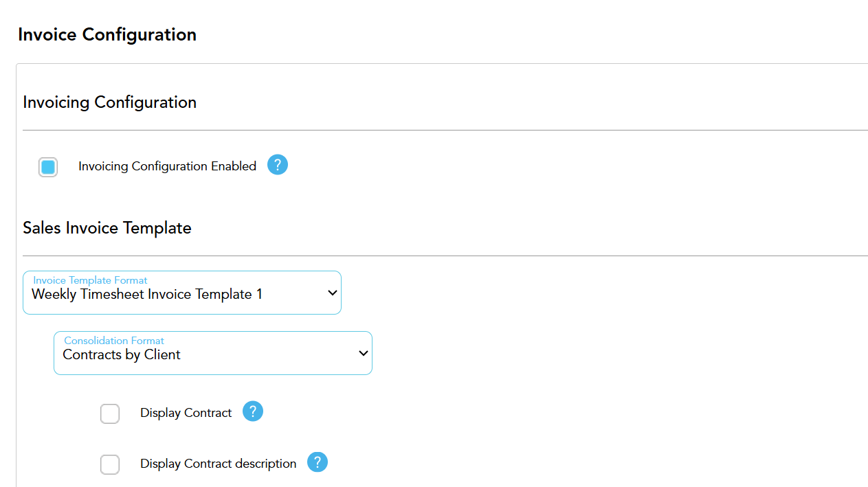
Task: Click the Weekly Timesheet Invoice Template chevron arrow
Action: [332, 293]
